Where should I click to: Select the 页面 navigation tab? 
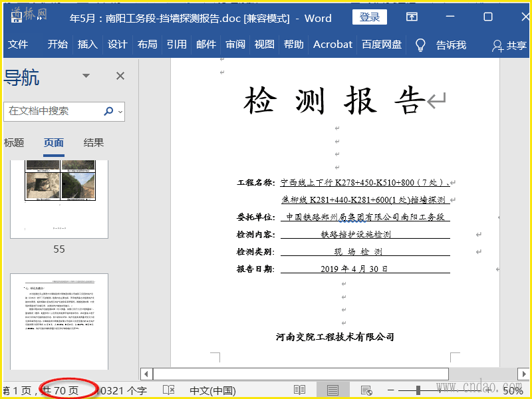[54, 143]
